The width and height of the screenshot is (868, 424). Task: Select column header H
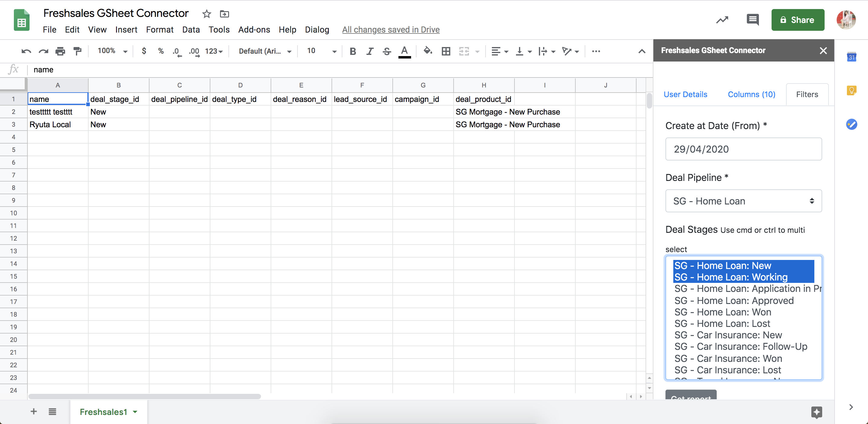click(x=483, y=85)
